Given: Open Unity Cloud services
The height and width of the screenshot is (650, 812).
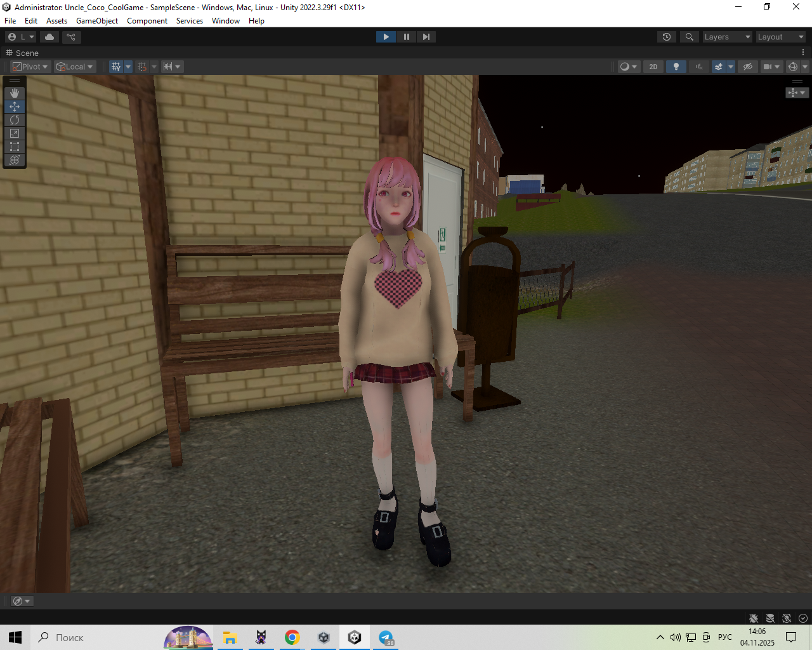Looking at the screenshot, I should pyautogui.click(x=49, y=37).
